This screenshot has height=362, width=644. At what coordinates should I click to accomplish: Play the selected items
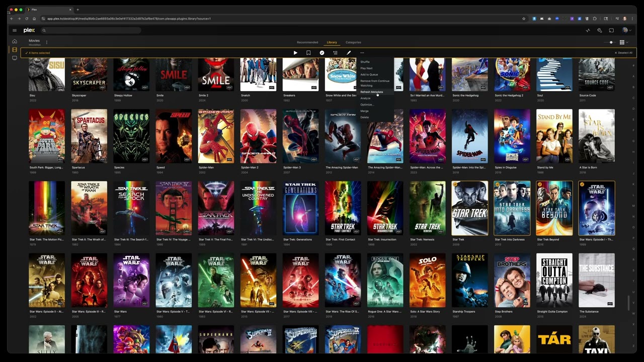[x=295, y=53]
